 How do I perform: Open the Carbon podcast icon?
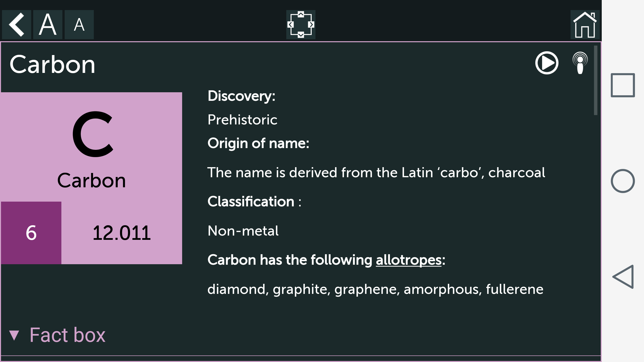point(580,63)
